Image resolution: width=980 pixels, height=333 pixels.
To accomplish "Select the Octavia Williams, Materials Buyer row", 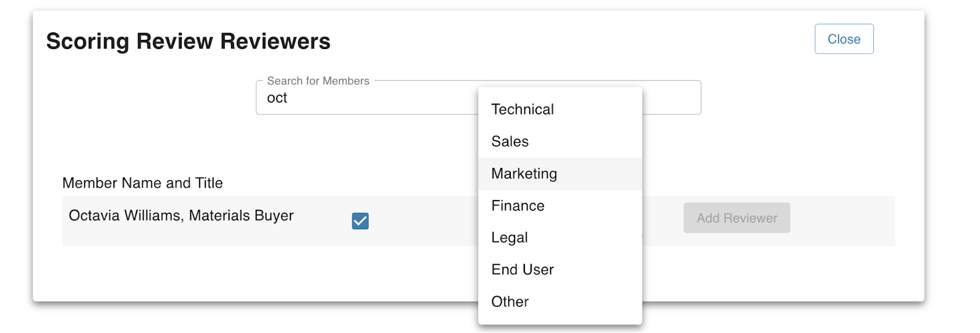I will pos(478,221).
